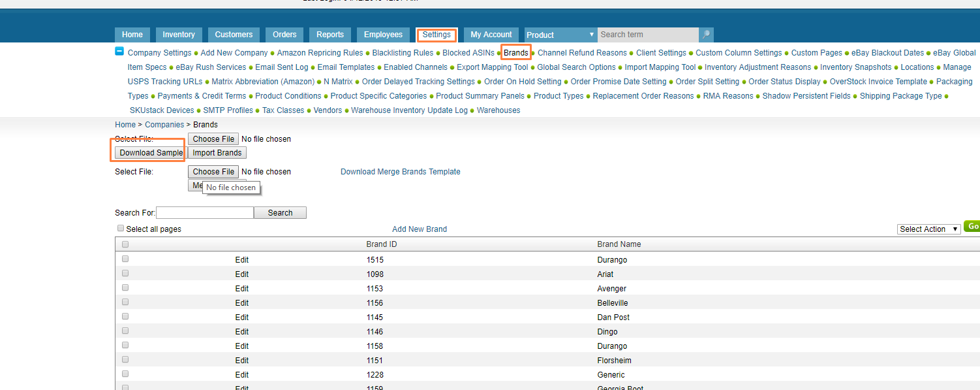This screenshot has height=390, width=980.
Task: Open Import Mapping Tool link
Action: pyautogui.click(x=660, y=67)
